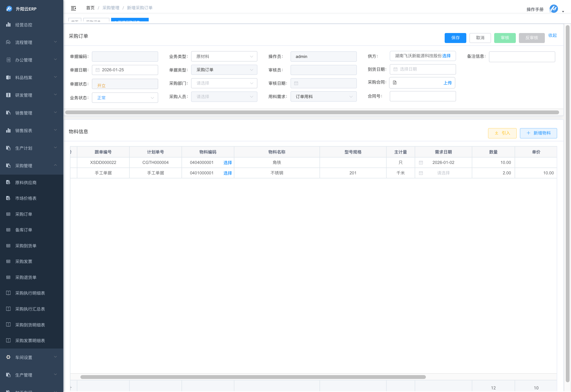Click calendar icon in 单据日期 field

pos(98,70)
